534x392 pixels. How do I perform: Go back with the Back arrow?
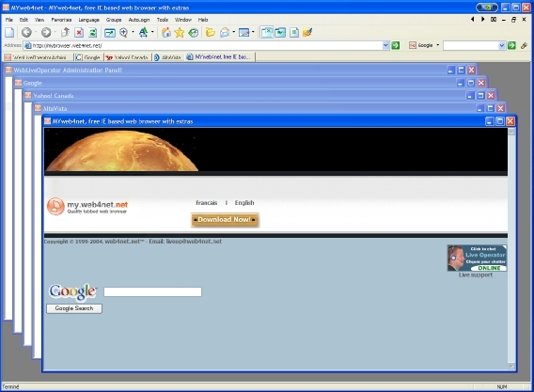click(x=26, y=32)
